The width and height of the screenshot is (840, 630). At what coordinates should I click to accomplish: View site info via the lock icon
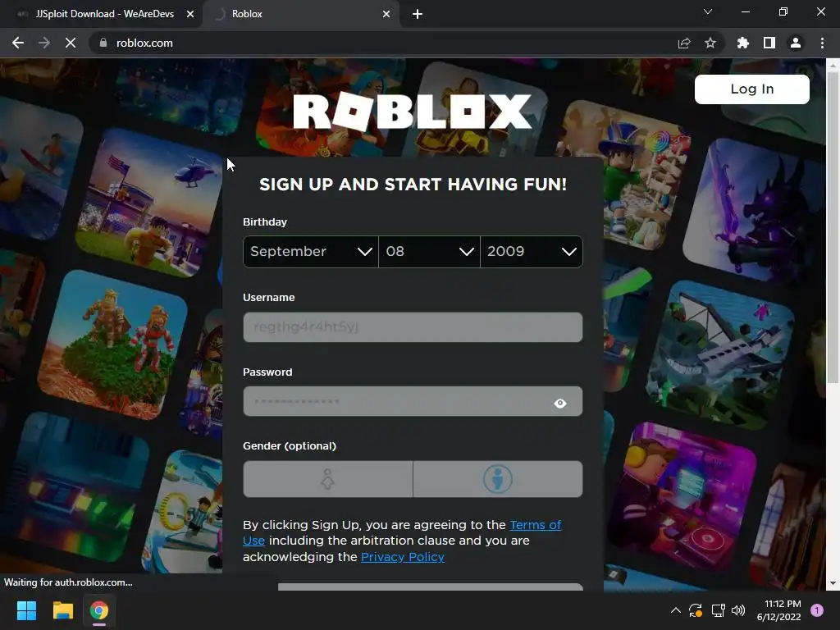coord(103,43)
